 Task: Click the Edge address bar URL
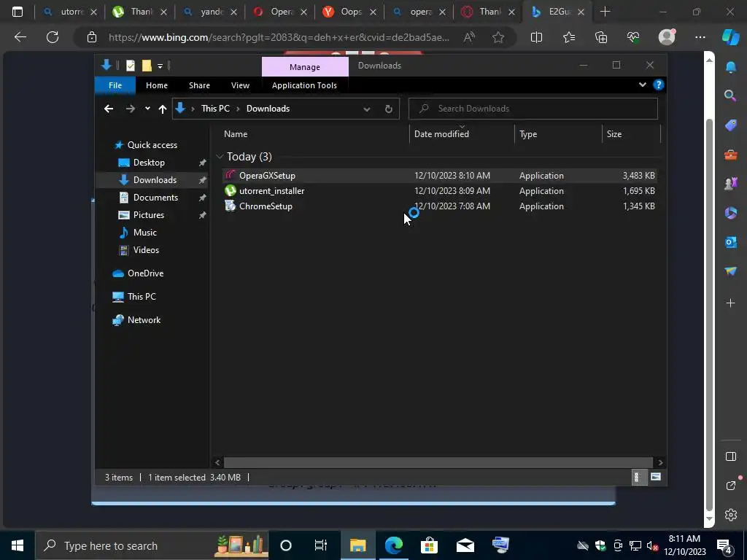(279, 37)
